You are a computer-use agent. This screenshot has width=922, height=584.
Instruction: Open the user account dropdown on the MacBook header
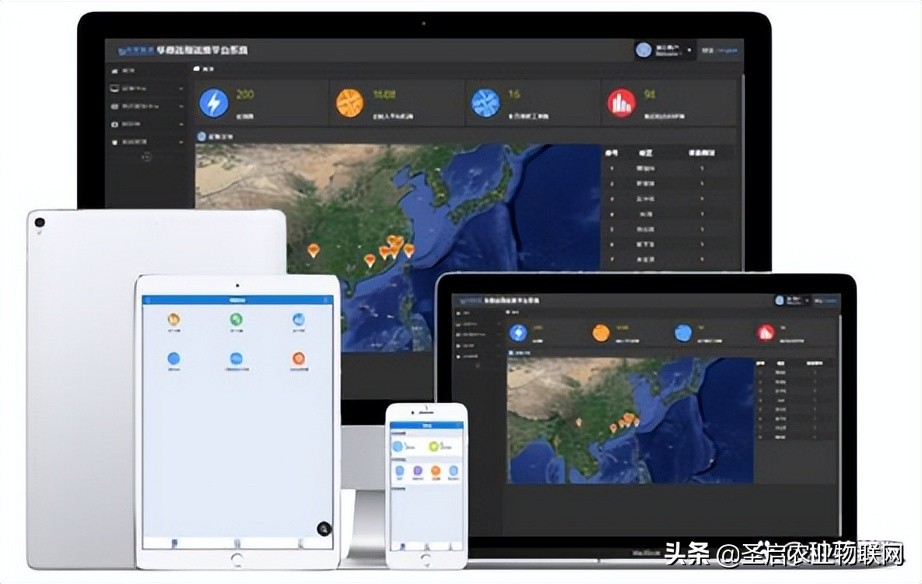point(789,299)
